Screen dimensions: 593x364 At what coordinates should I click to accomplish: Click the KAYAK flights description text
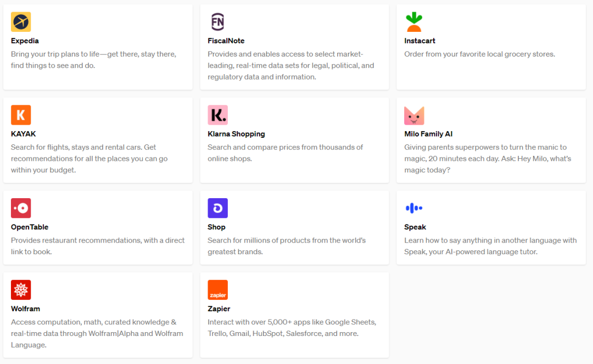(89, 159)
